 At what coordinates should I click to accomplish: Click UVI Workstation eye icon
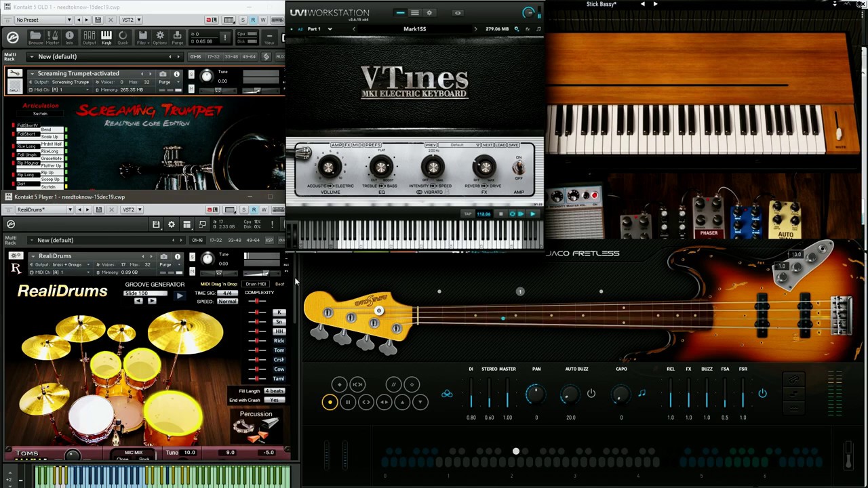[x=458, y=13]
